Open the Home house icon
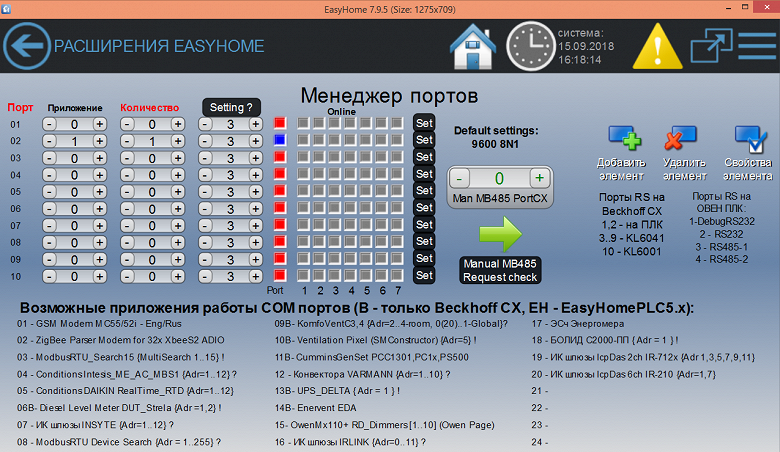 pyautogui.click(x=472, y=46)
